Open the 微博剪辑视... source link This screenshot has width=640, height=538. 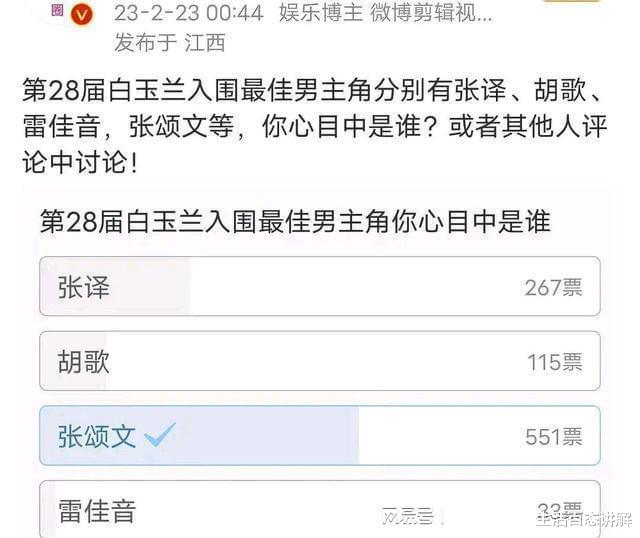tap(431, 13)
